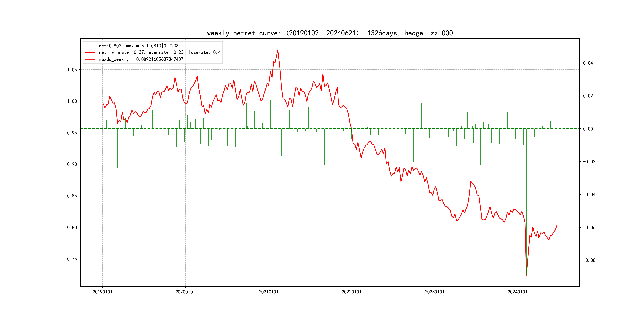Click the red swatch beside maxdd_weekly
The height and width of the screenshot is (322, 644).
pos(90,59)
